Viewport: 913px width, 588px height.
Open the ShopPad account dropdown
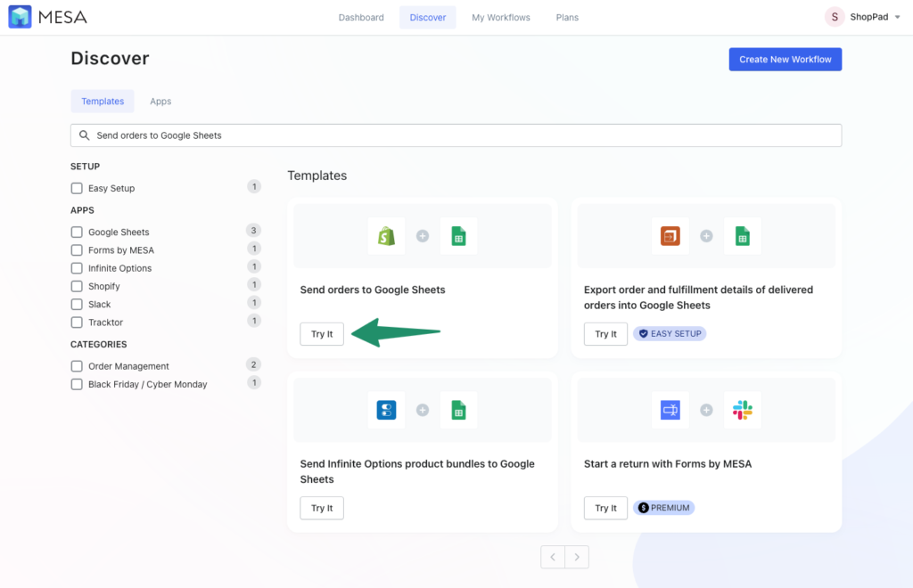862,16
